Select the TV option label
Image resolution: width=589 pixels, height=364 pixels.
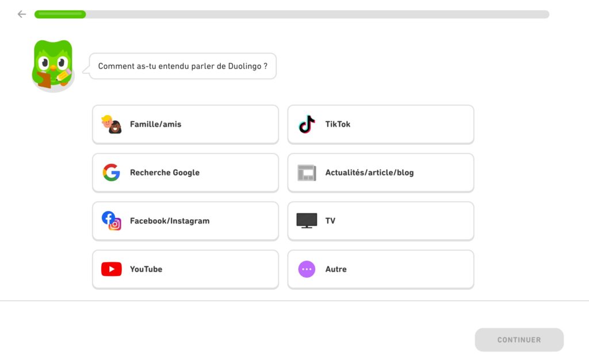click(330, 221)
